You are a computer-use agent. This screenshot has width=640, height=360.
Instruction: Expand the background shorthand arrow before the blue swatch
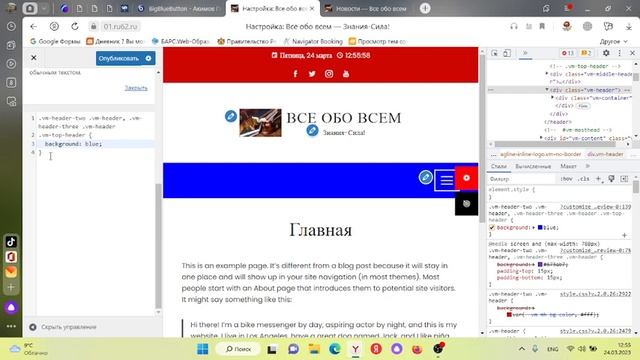pos(533,227)
